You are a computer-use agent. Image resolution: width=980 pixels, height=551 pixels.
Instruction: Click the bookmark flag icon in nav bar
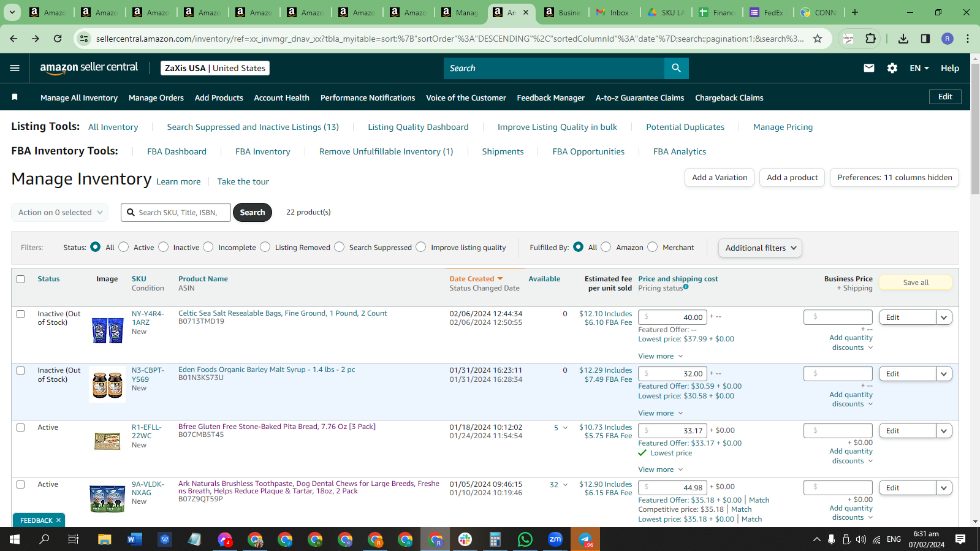[x=15, y=97]
